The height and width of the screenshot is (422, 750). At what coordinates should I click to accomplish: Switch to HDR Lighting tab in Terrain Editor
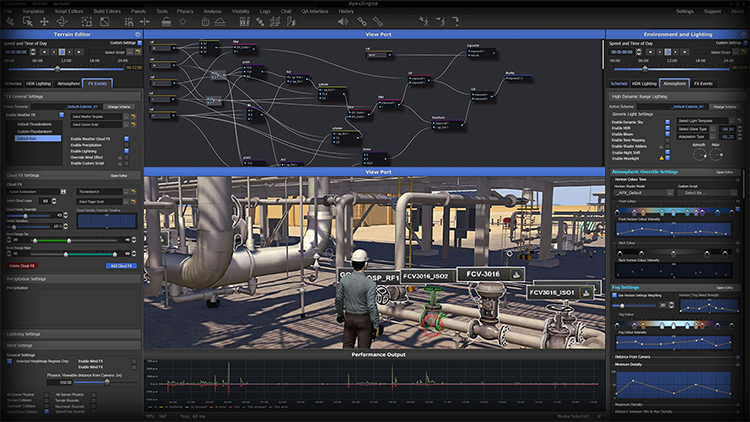coord(40,84)
